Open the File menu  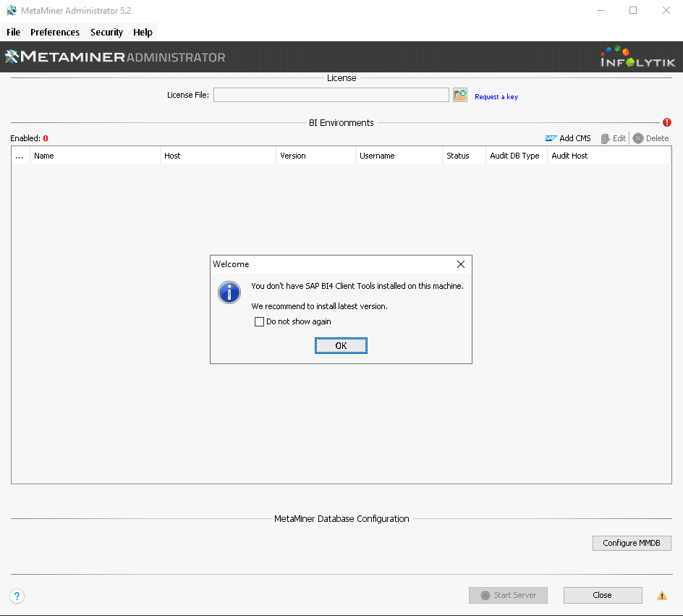click(14, 33)
